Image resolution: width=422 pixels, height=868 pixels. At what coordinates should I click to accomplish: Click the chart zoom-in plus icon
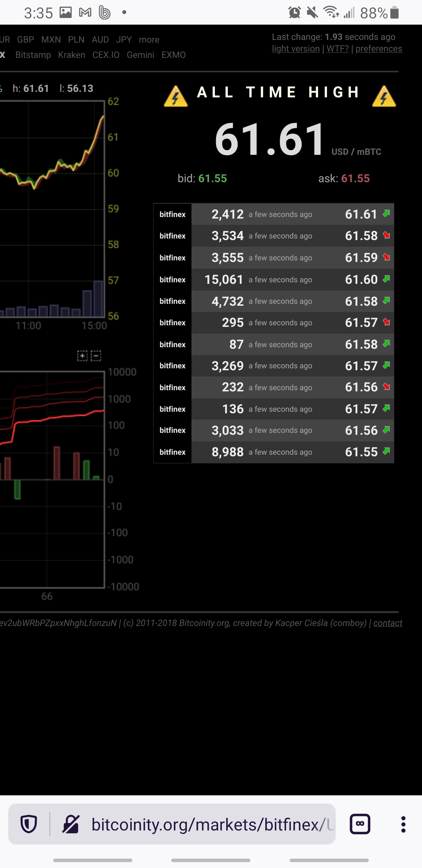click(x=82, y=356)
